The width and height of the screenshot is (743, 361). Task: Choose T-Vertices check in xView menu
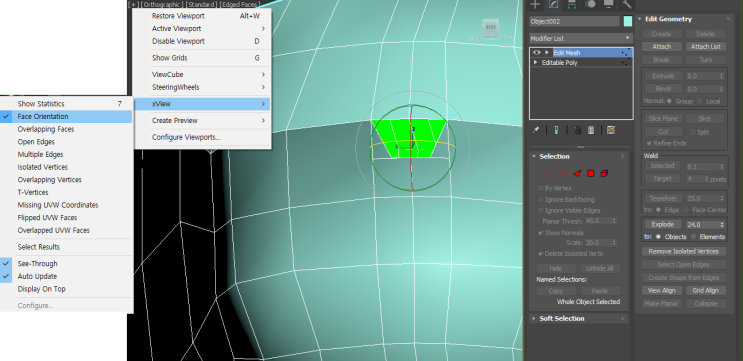pyautogui.click(x=66, y=192)
